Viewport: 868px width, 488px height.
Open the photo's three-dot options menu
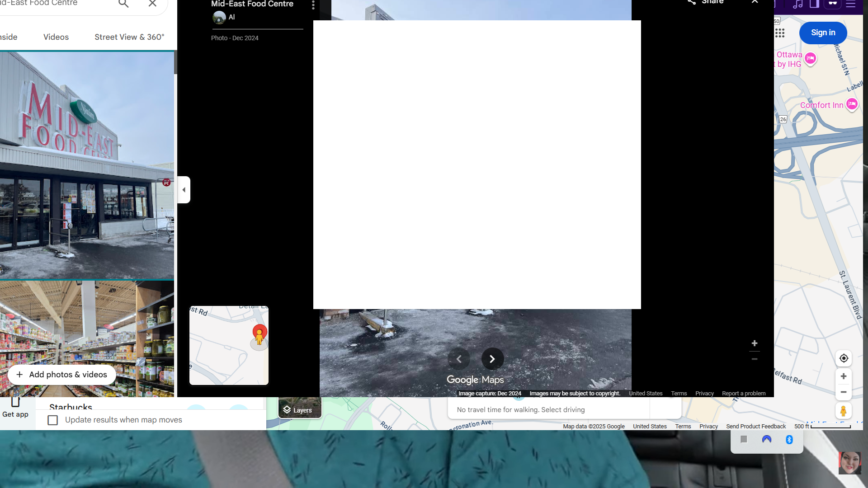click(313, 5)
